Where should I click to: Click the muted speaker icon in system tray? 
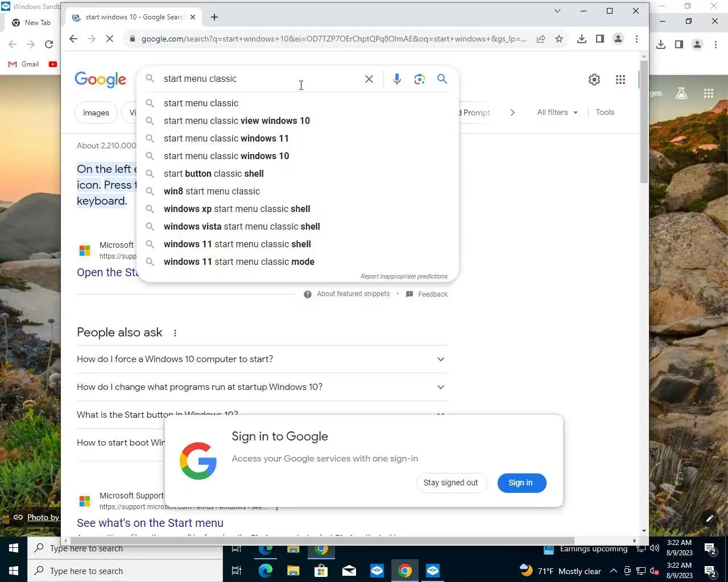(x=654, y=571)
